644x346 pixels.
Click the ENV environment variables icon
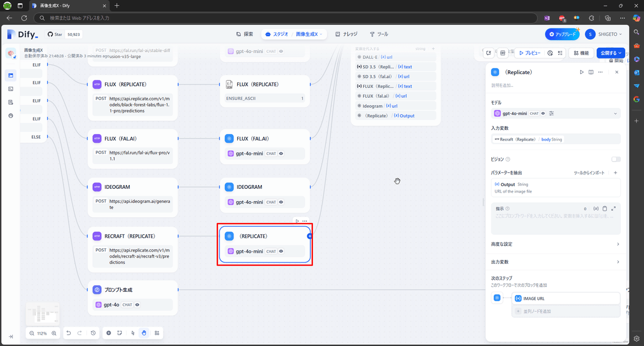coord(503,53)
